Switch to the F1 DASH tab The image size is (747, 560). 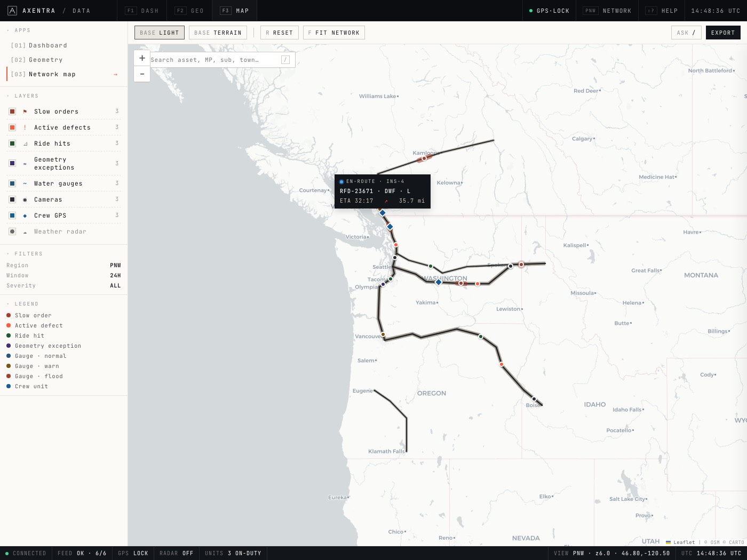tap(142, 11)
